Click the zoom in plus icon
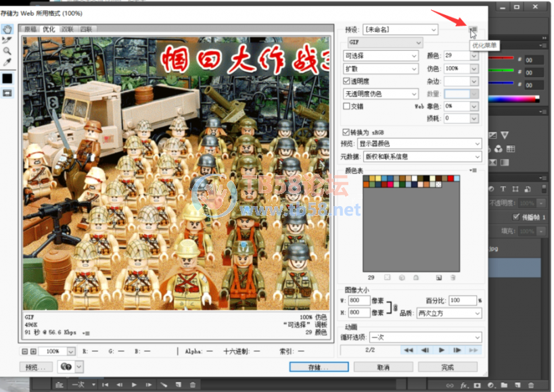This screenshot has width=554, height=392. [33, 351]
